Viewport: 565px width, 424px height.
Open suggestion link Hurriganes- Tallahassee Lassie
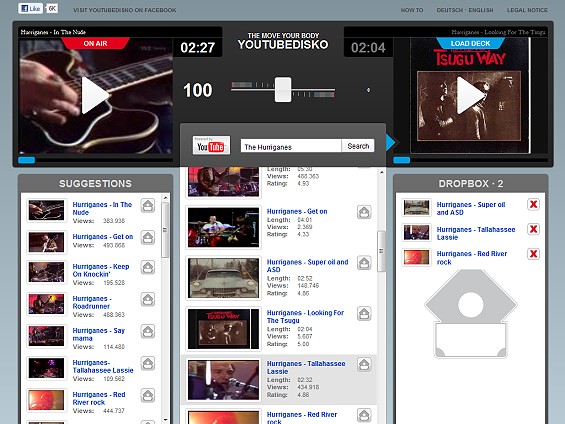(x=103, y=367)
